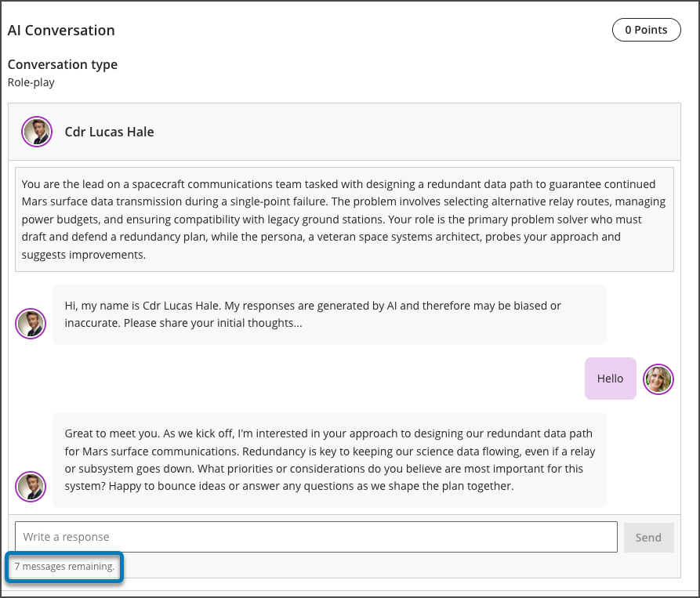The width and height of the screenshot is (700, 598).
Task: Click the 7 messages remaining notice
Action: pyautogui.click(x=63, y=566)
